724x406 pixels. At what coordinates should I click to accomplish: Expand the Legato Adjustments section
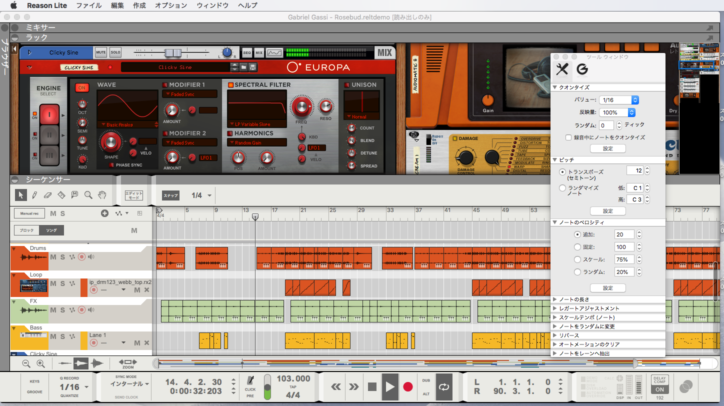click(555, 308)
